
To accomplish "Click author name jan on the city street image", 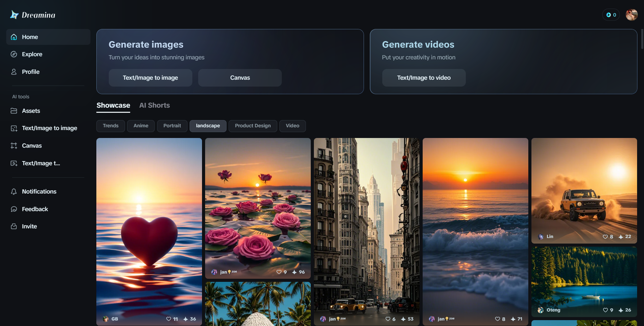I will 337,319.
